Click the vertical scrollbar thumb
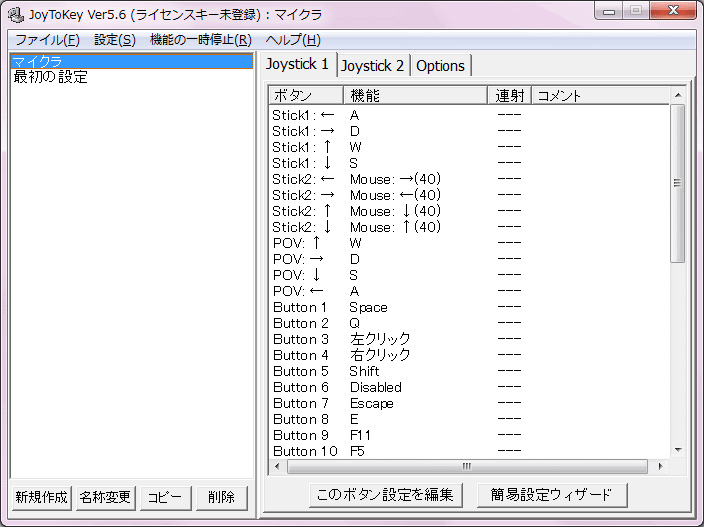704x527 pixels. pyautogui.click(x=678, y=183)
